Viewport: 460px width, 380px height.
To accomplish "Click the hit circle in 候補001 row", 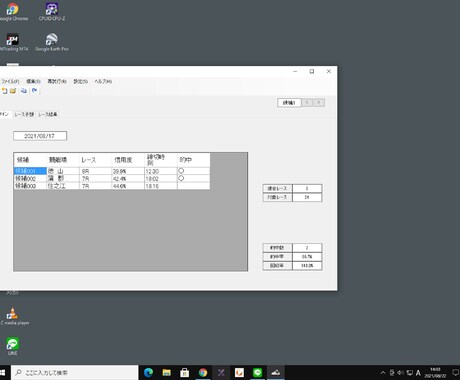I will pyautogui.click(x=181, y=171).
